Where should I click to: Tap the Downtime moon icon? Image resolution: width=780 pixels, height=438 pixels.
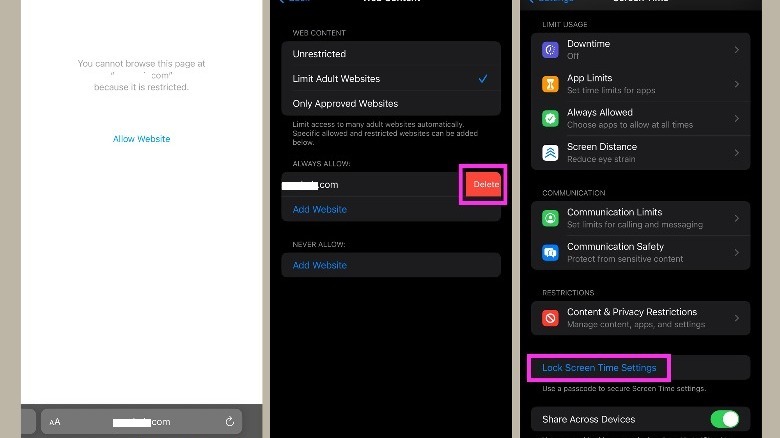(x=550, y=50)
